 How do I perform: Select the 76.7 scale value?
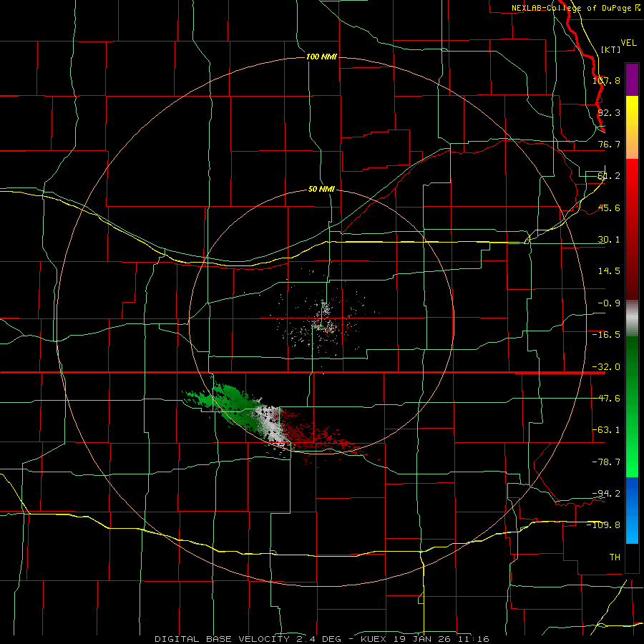point(609,144)
